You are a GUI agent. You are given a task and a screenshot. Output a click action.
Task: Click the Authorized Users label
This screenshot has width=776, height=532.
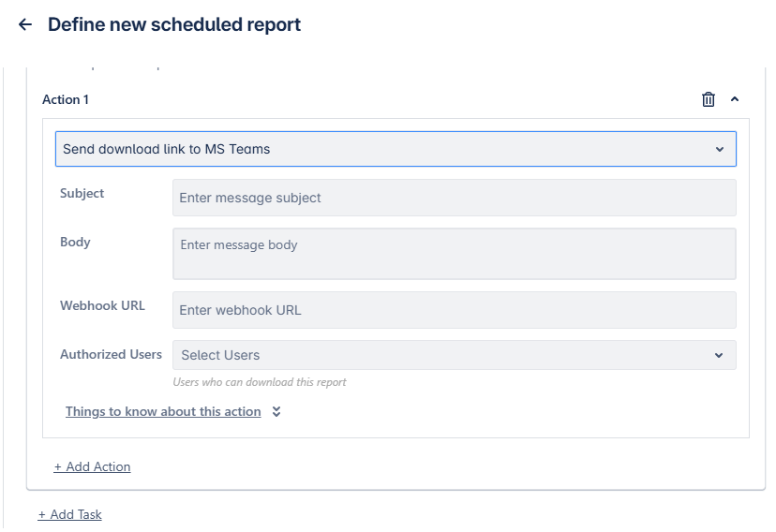pyautogui.click(x=111, y=354)
